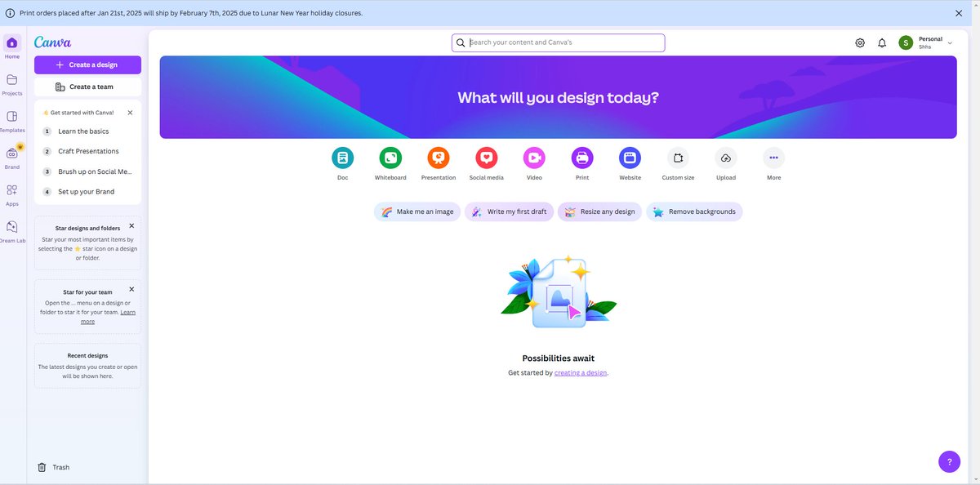The height and width of the screenshot is (485, 980).
Task: Expand the Personal account dropdown chevron
Action: pos(950,42)
